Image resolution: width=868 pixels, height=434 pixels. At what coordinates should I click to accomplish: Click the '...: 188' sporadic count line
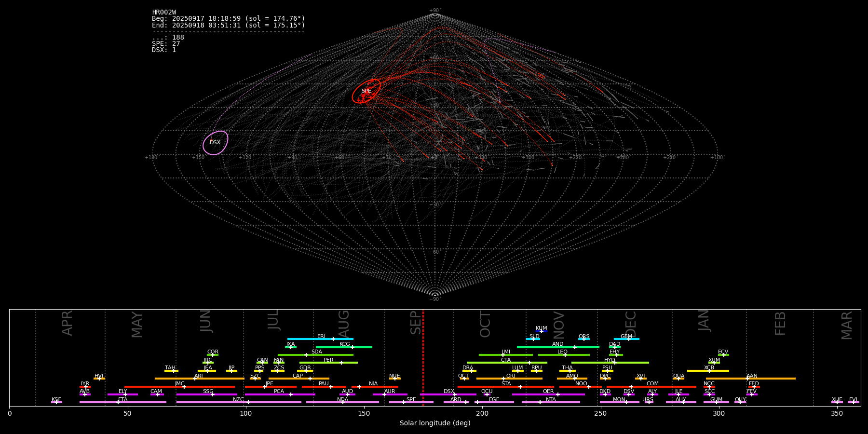(x=168, y=38)
